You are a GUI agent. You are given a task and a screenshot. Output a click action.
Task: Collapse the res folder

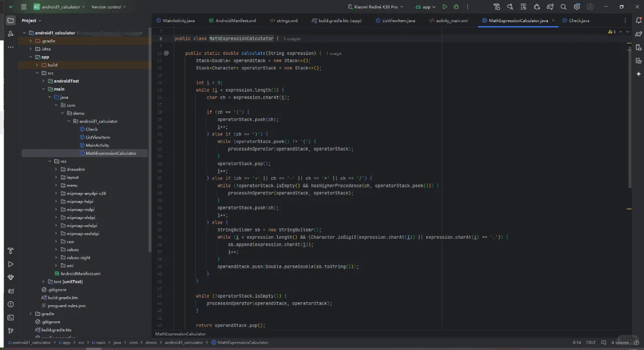pos(50,161)
